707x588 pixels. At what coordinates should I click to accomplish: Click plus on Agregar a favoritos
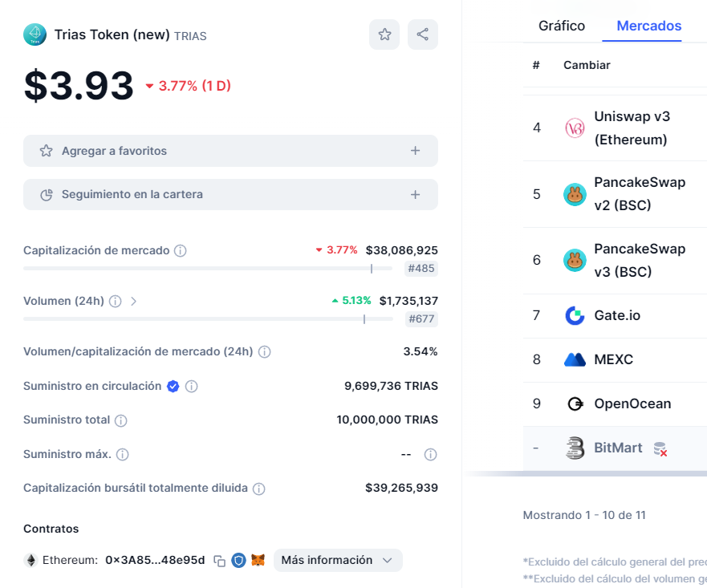tap(415, 151)
